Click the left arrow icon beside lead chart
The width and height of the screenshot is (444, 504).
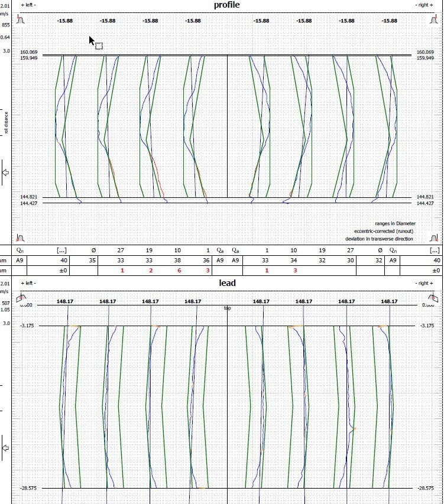click(7, 448)
